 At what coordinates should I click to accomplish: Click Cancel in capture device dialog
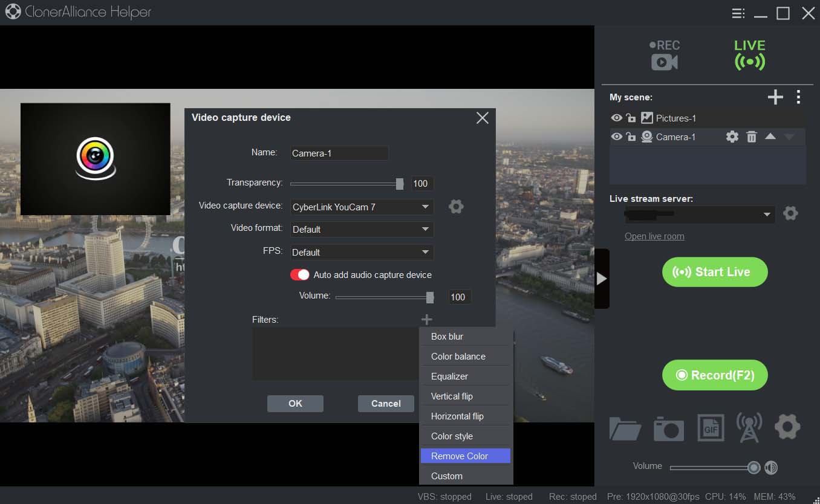(x=386, y=404)
